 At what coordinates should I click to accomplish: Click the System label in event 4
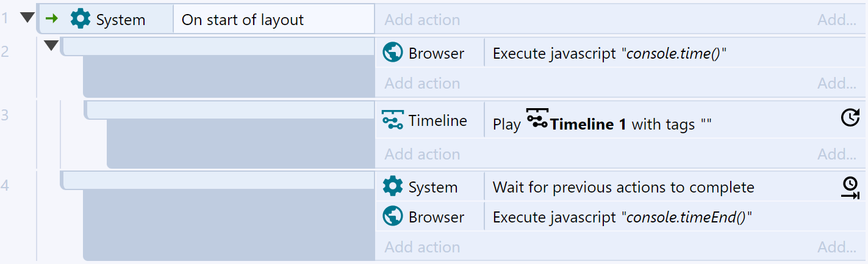433,187
